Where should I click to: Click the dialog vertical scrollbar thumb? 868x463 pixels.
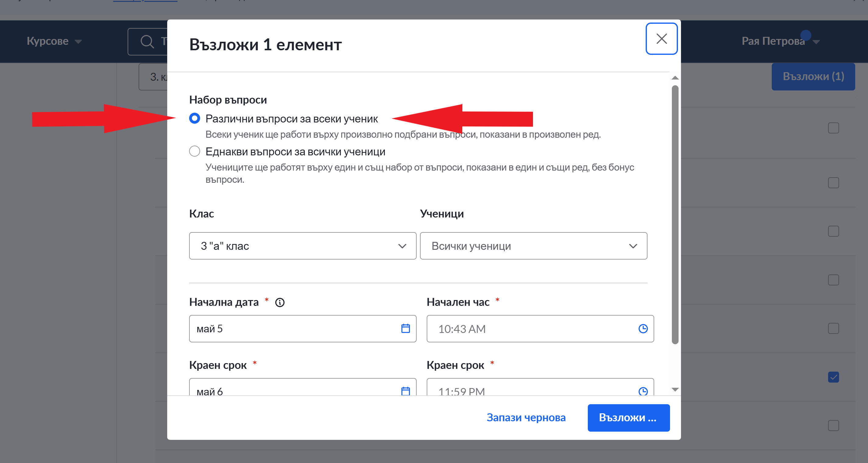point(675,215)
